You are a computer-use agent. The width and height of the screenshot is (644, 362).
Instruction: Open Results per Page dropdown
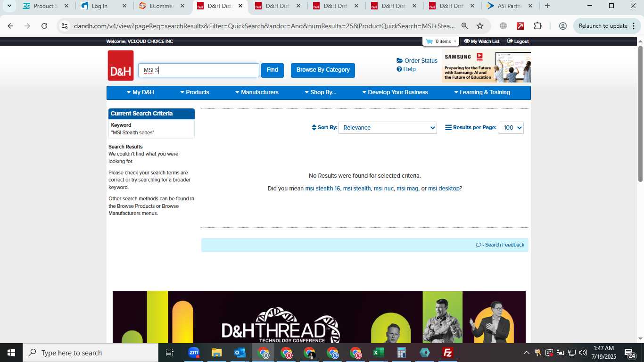point(511,128)
